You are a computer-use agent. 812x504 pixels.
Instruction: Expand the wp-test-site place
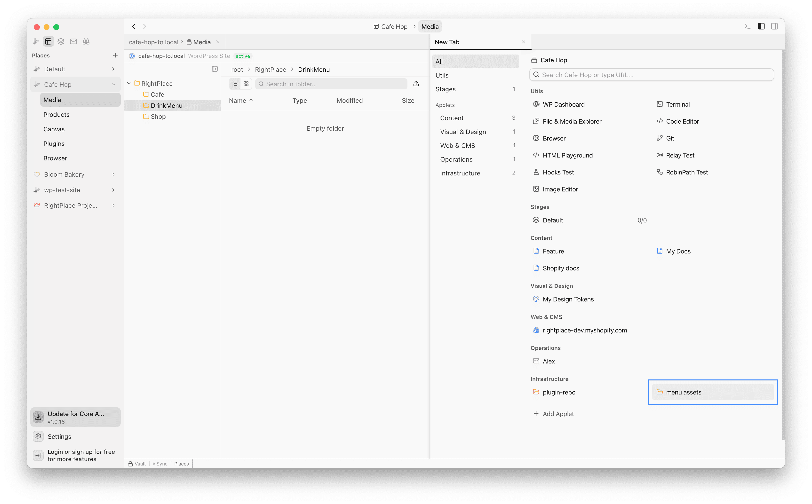pos(113,190)
